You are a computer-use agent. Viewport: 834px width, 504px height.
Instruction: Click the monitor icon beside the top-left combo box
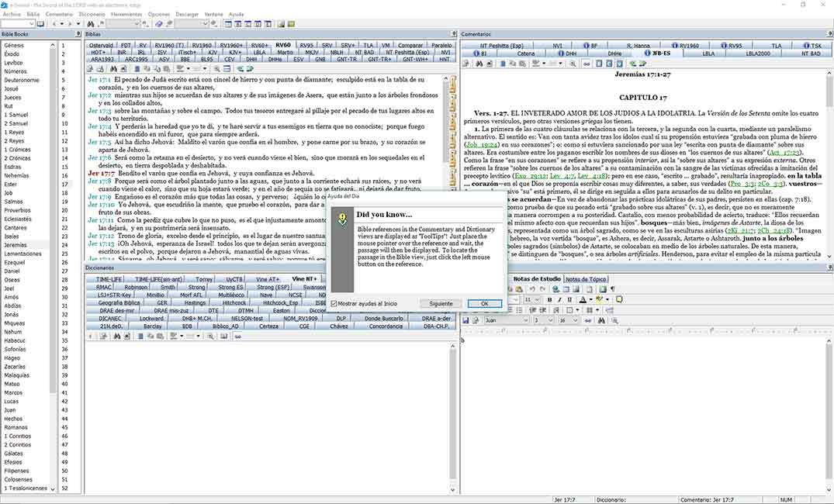pyautogui.click(x=40, y=24)
